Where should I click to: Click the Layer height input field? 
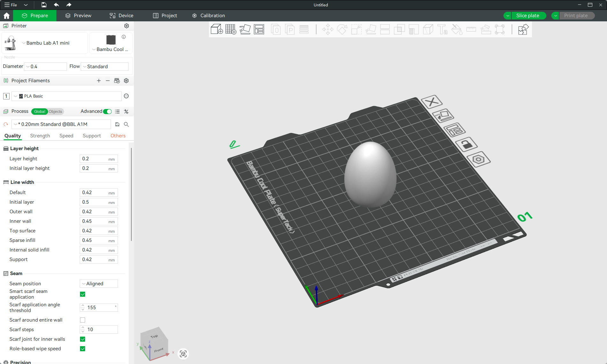click(94, 159)
